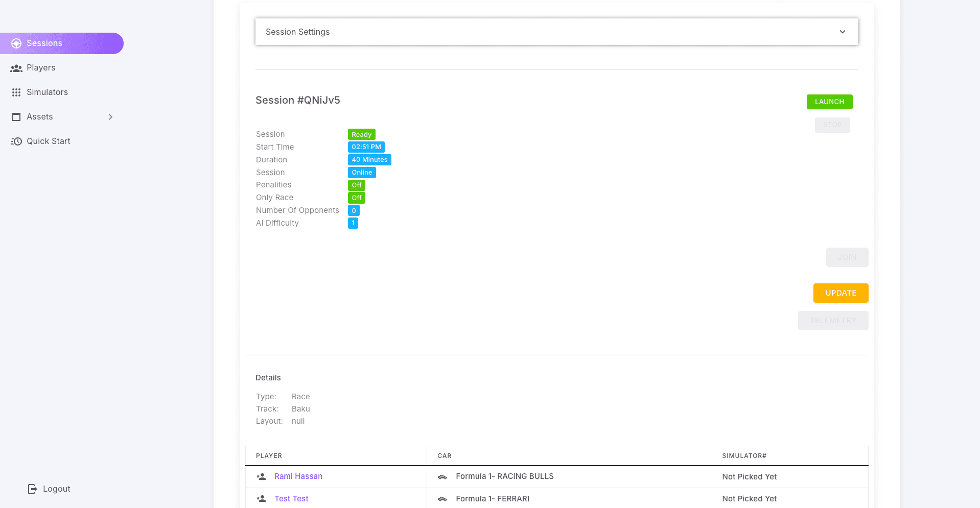Click the AI Difficulty value badge
The image size is (980, 508).
coord(353,223)
